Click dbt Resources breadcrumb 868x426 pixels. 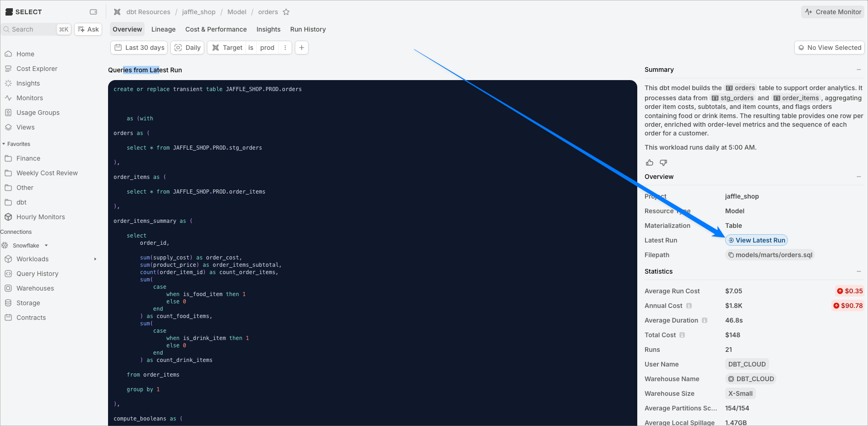coord(148,12)
